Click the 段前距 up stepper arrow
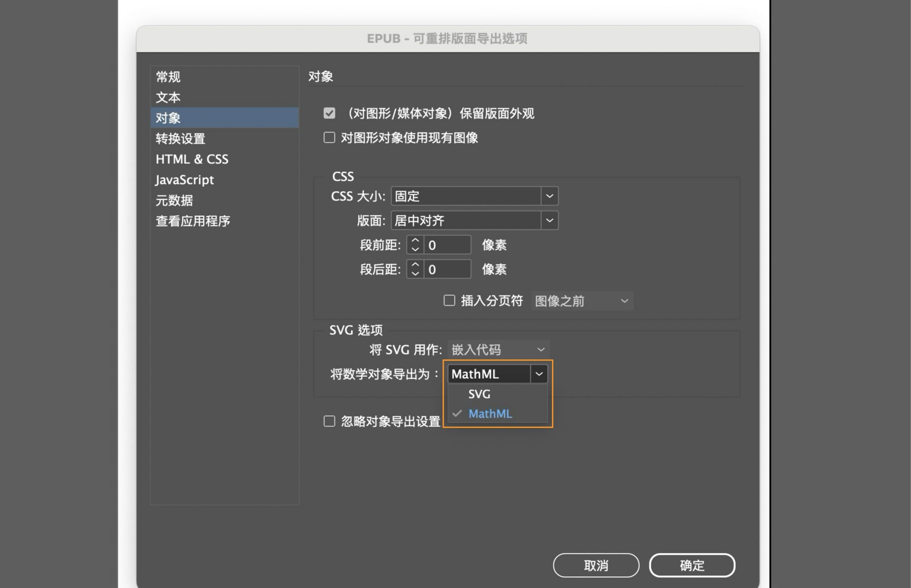The width and height of the screenshot is (911, 588). coord(415,241)
